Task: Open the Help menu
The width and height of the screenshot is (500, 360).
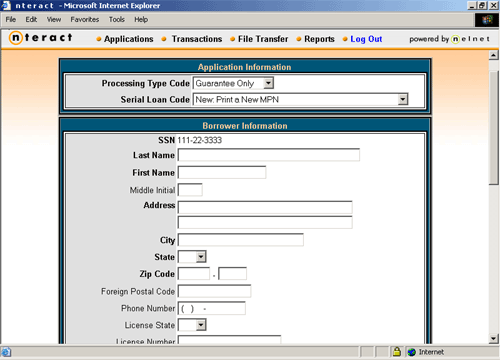Action: pyautogui.click(x=141, y=19)
